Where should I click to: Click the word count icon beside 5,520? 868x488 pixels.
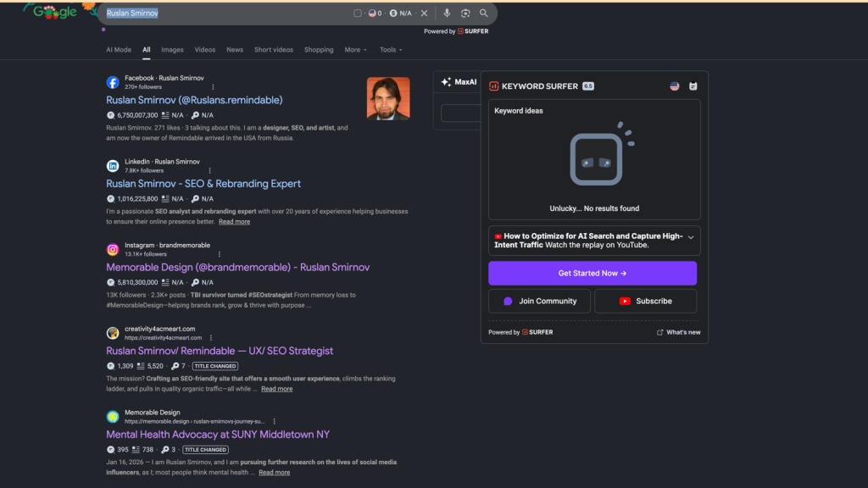(141, 366)
